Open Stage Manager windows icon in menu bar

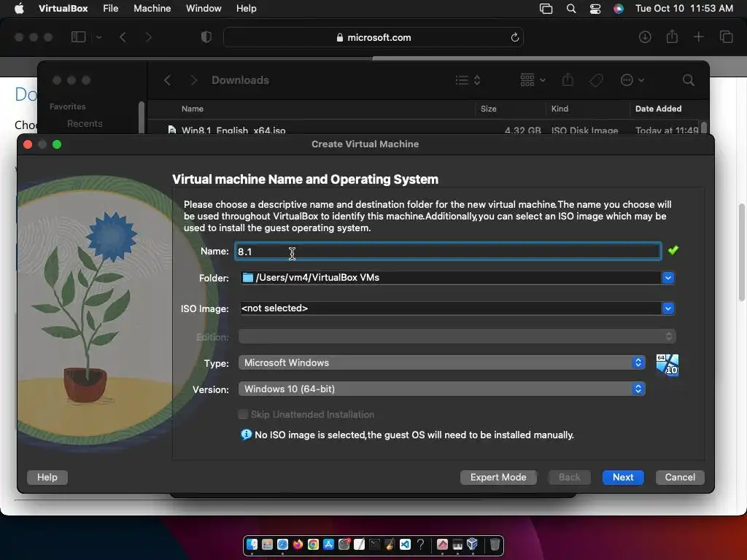tap(546, 9)
